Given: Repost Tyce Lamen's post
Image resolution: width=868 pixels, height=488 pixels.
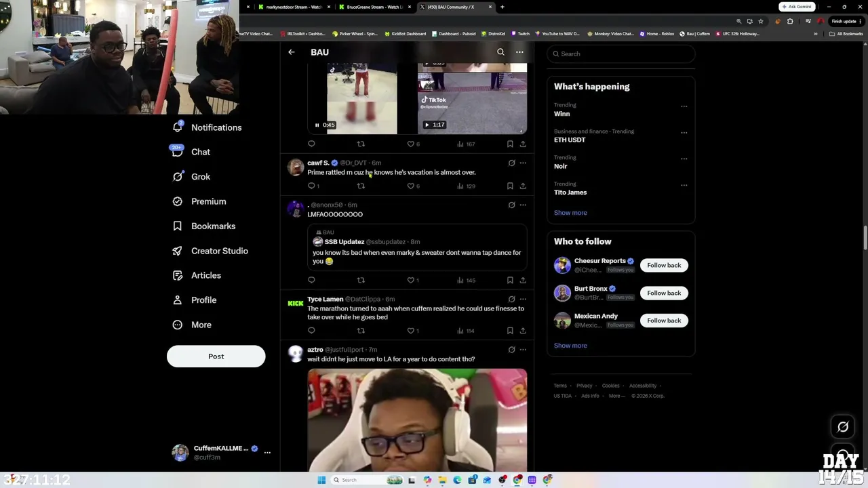Looking at the screenshot, I should click(361, 331).
